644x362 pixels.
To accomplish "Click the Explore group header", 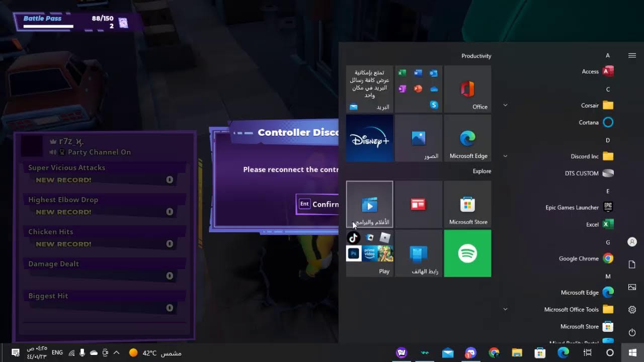I will [x=482, y=171].
